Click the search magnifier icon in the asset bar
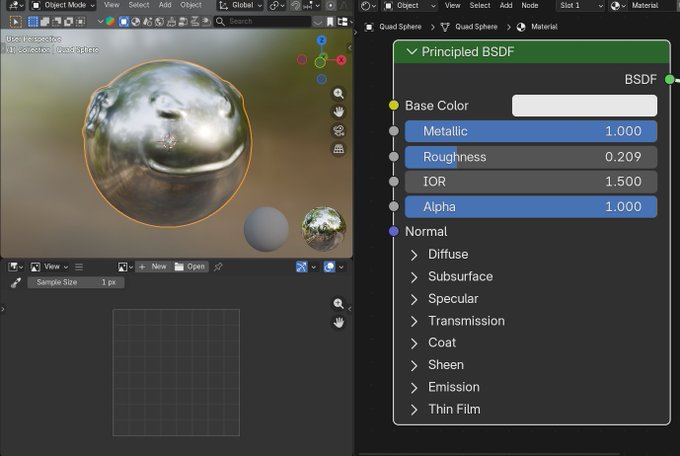Viewport: 680px width, 456px height. [220, 21]
